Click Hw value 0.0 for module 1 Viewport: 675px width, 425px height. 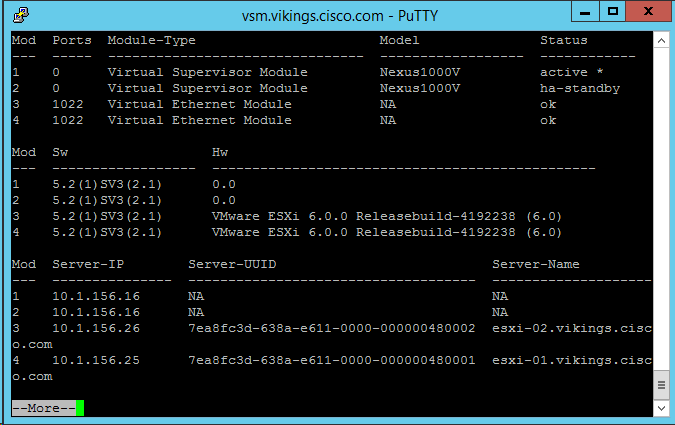(x=224, y=184)
